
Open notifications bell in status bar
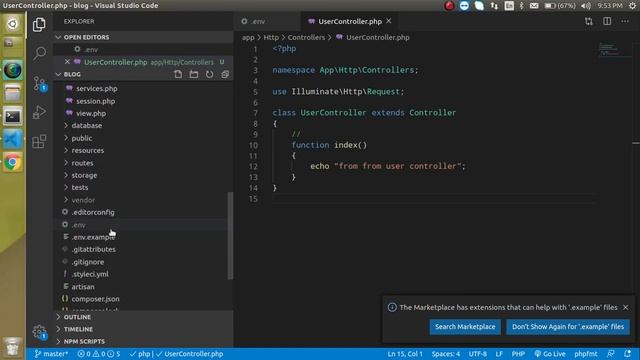[627, 354]
